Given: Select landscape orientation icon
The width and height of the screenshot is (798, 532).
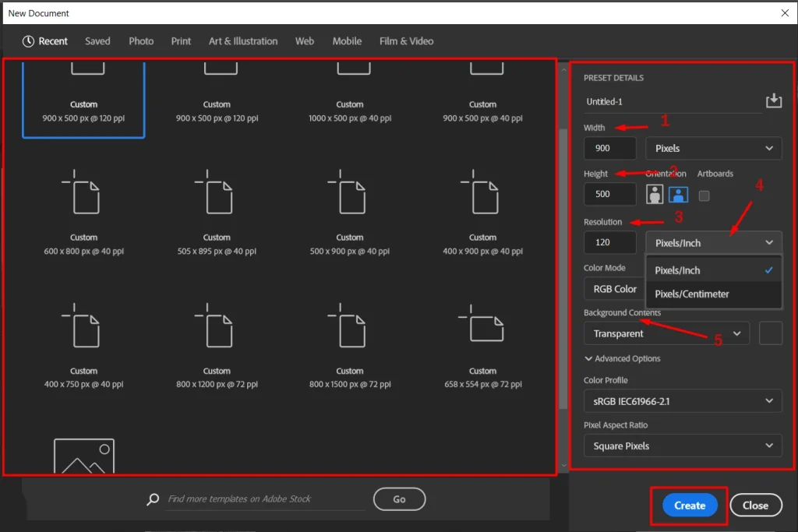Looking at the screenshot, I should (679, 194).
